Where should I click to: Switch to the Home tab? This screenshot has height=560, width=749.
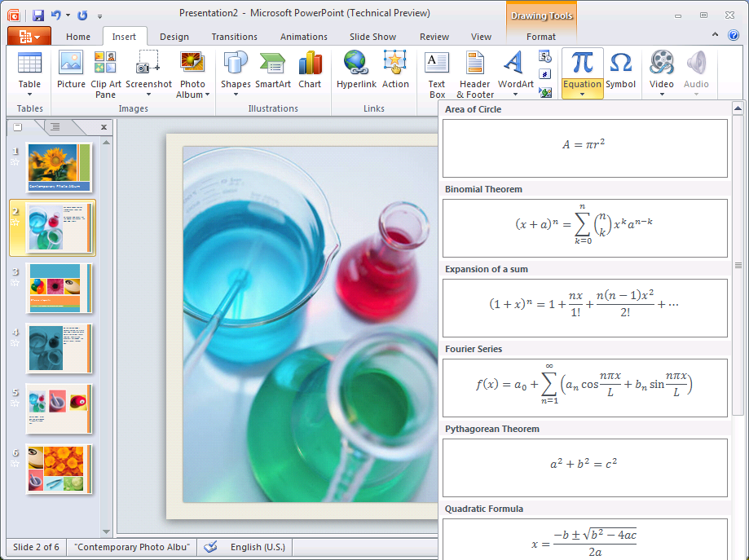78,37
